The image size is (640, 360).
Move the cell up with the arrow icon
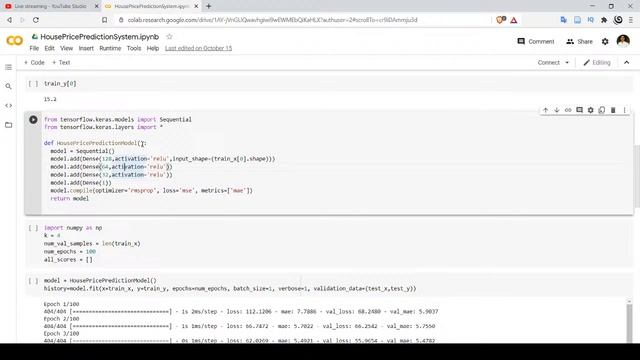point(545,110)
